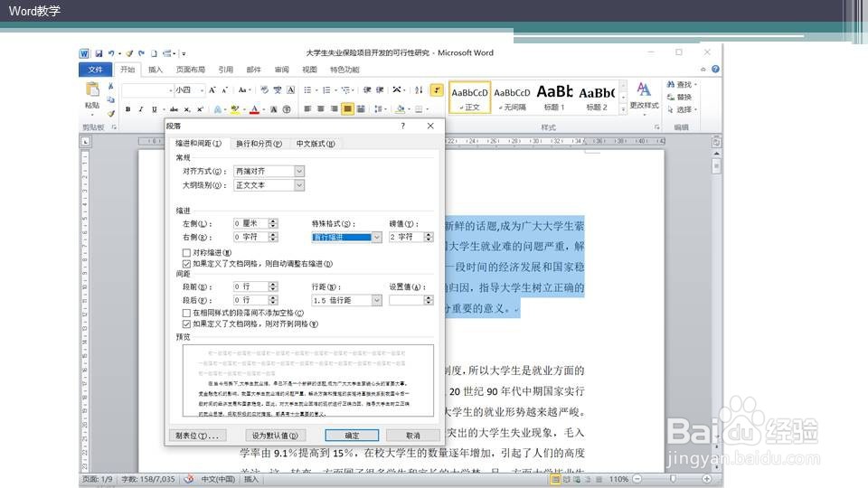Click the Align Left icon
Screen dimensions: 868x488
coord(307,109)
